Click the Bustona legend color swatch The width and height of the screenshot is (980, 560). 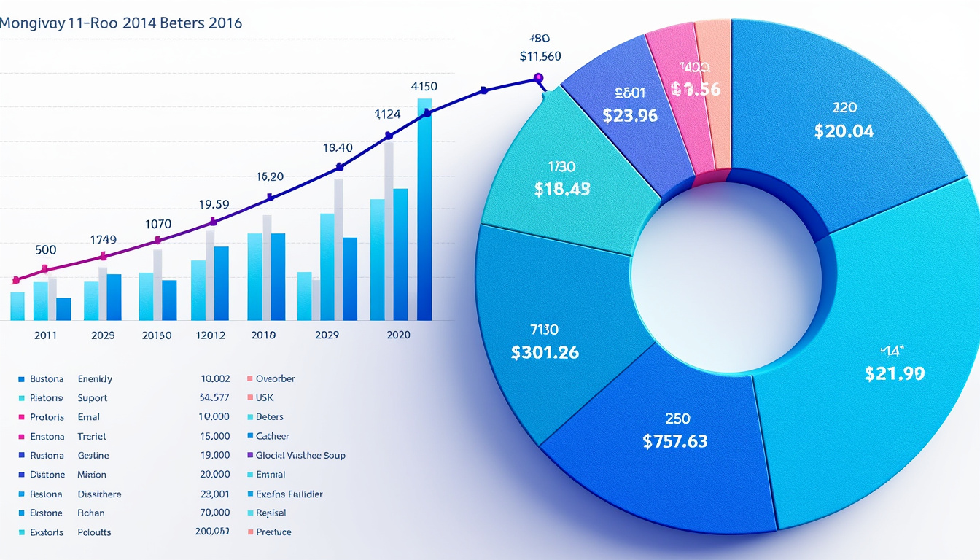[22, 379]
